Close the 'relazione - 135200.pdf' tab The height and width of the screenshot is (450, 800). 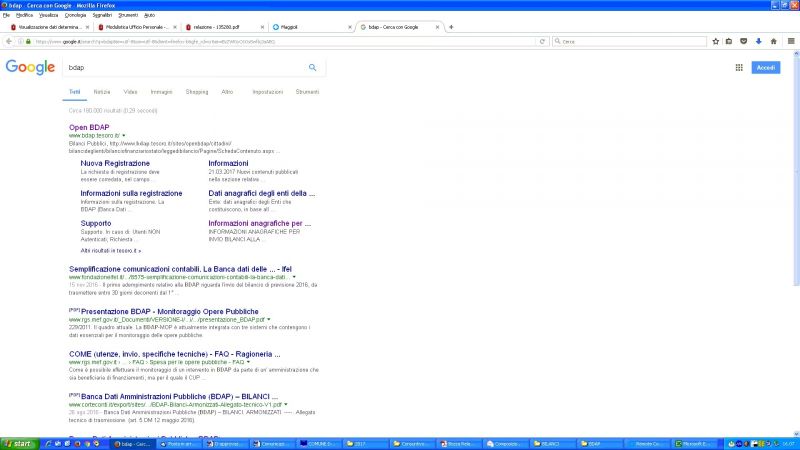coord(262,27)
